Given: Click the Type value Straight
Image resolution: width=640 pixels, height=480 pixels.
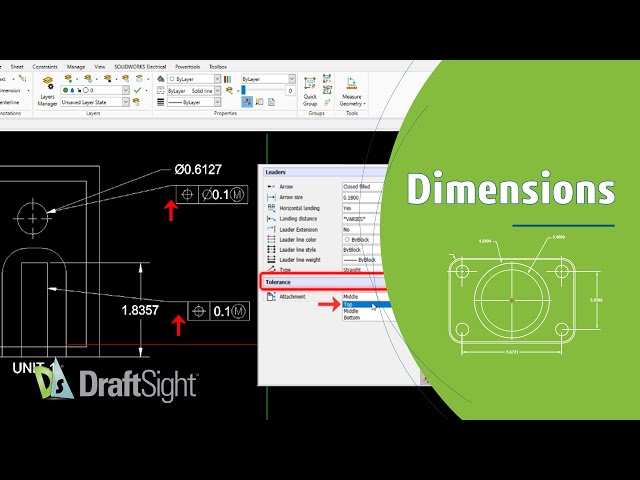Looking at the screenshot, I should click(363, 270).
